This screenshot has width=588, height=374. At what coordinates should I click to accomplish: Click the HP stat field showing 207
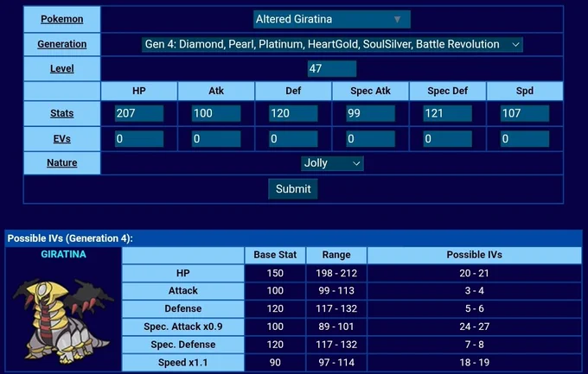coord(139,113)
